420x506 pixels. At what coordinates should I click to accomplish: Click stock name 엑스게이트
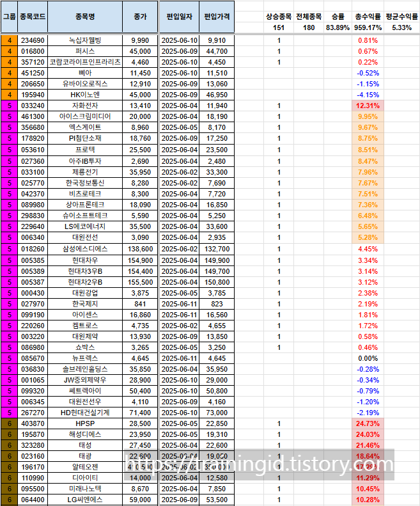(x=85, y=127)
